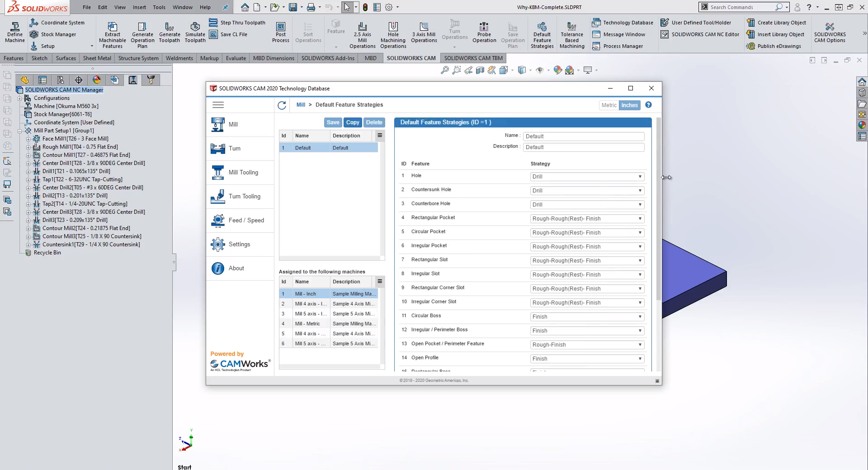Click Mill breadcrumb link
Image resolution: width=868 pixels, height=470 pixels.
[x=301, y=105]
